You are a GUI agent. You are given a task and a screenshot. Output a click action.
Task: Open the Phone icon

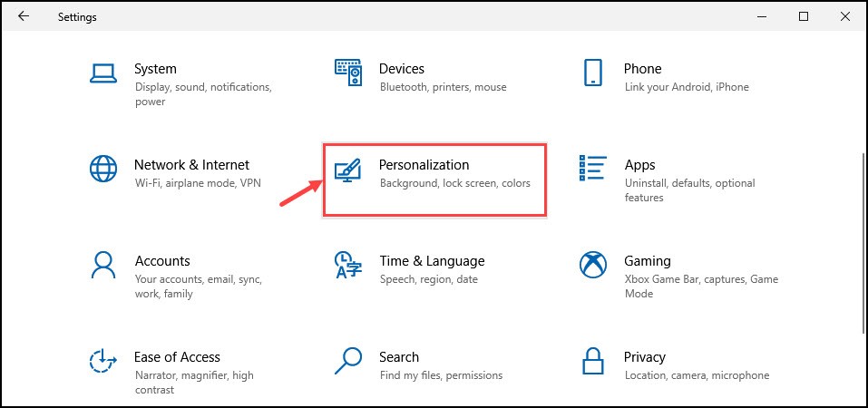(x=593, y=73)
